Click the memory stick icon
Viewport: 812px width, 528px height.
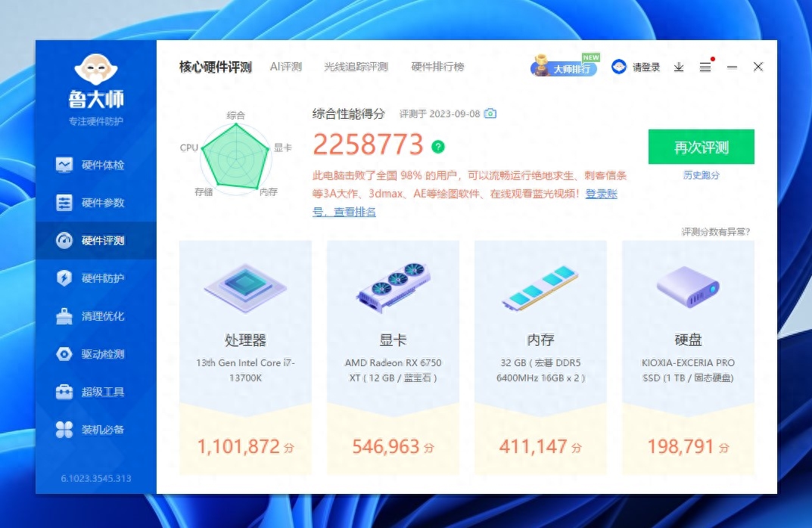[540, 287]
